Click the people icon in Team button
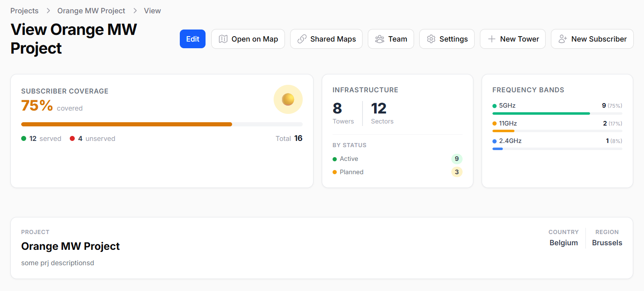The width and height of the screenshot is (644, 291). coord(380,39)
